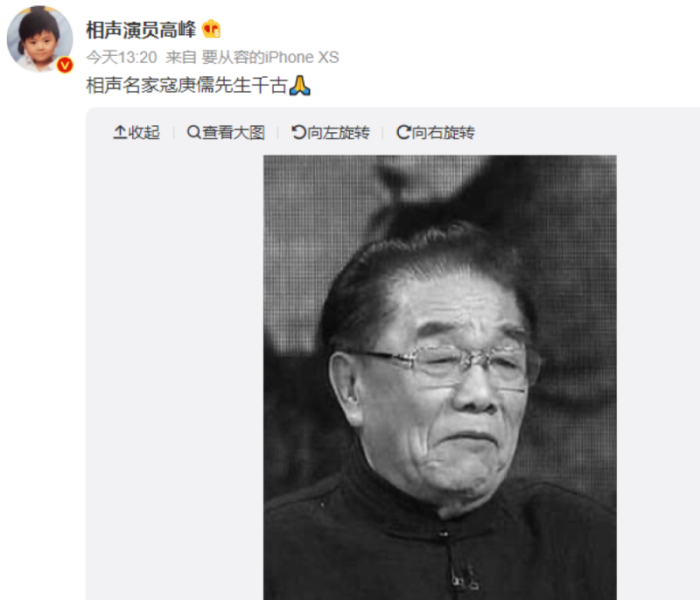This screenshot has width=700, height=600.
Task: Rotate the image with 向左旋转
Action: [339, 132]
